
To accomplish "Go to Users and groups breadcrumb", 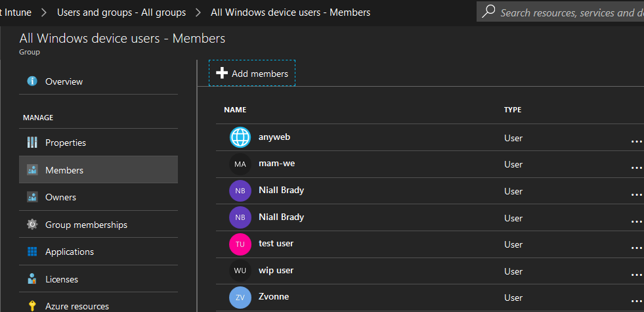I will tap(121, 12).
